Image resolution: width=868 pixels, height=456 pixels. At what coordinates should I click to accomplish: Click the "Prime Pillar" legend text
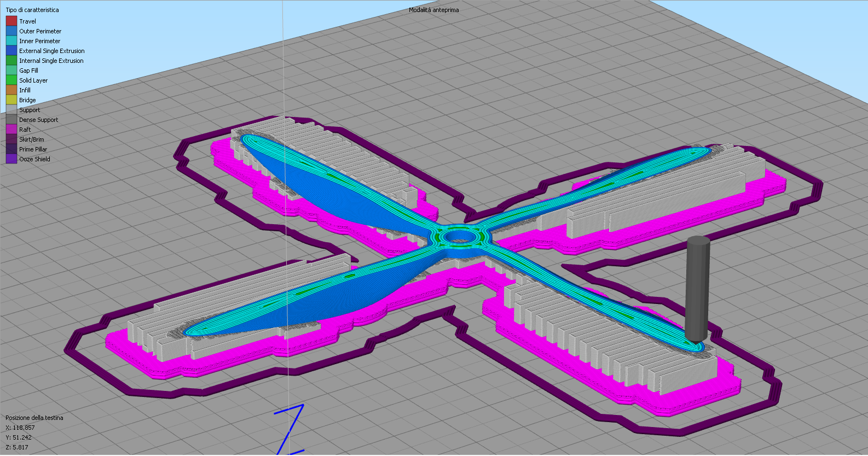click(33, 149)
